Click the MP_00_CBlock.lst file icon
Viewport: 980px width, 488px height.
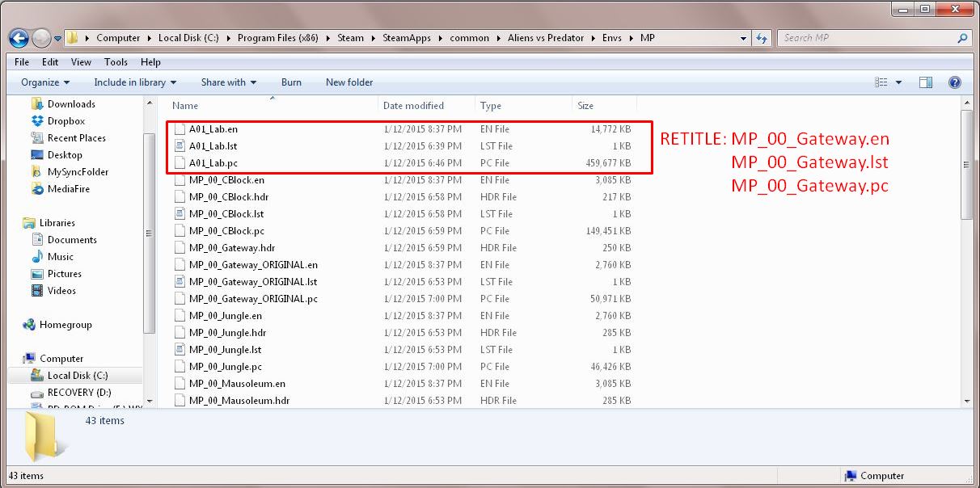[x=180, y=214]
